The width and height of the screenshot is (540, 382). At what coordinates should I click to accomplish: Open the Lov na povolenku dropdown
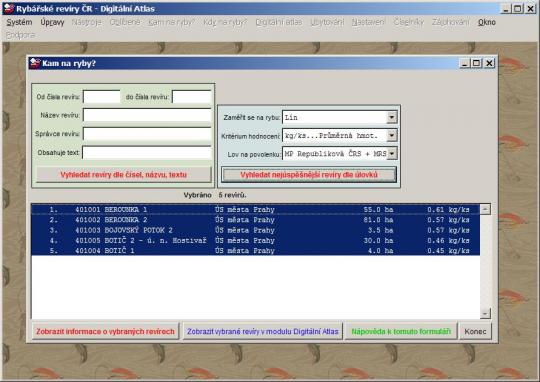coord(392,154)
